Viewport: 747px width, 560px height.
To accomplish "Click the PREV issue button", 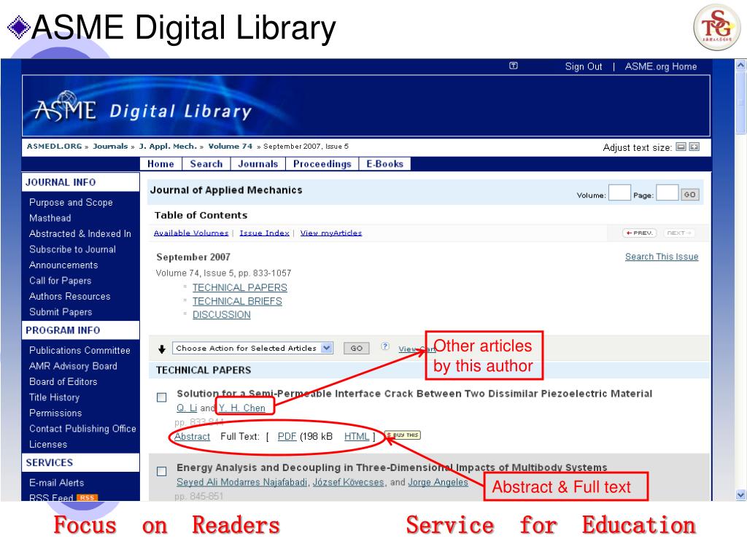I will click(x=639, y=233).
